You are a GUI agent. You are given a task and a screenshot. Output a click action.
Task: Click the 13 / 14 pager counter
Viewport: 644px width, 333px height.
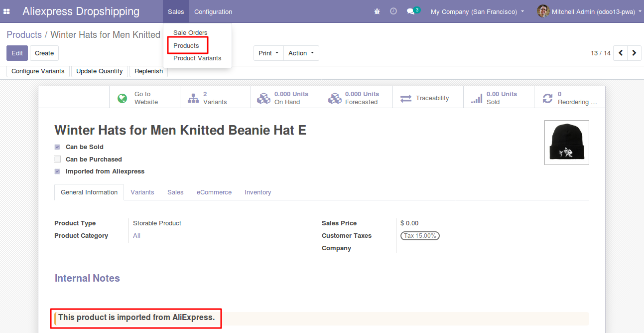[x=601, y=53]
